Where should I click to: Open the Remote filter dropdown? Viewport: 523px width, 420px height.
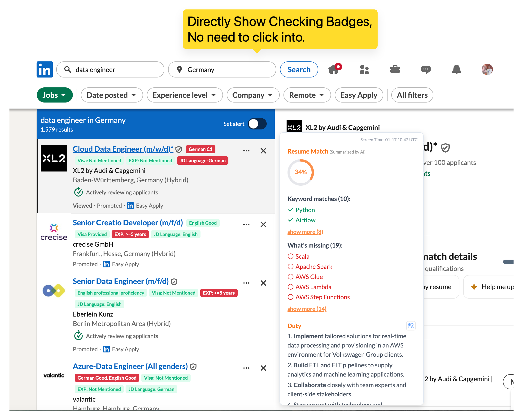[307, 95]
